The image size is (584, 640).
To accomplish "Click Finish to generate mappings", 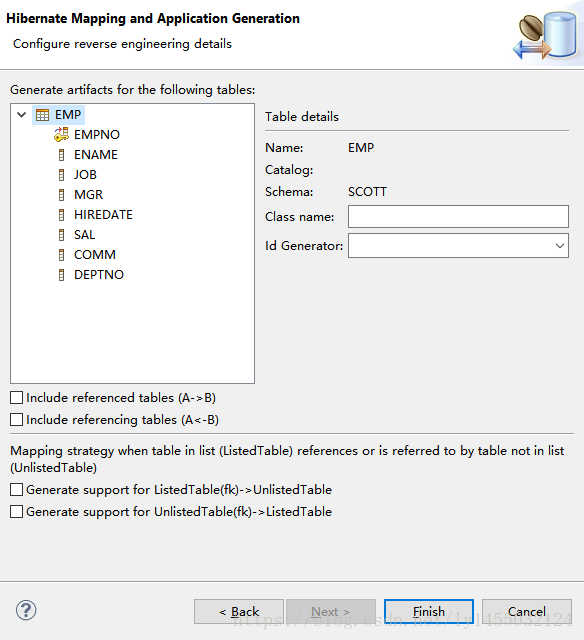I will click(429, 611).
